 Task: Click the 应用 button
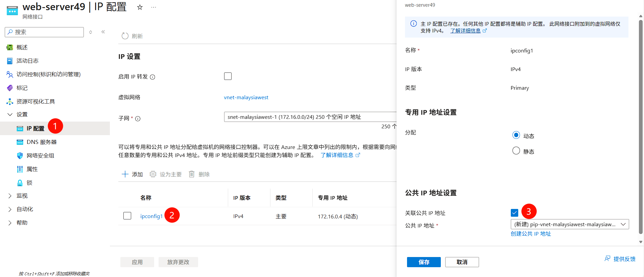[137, 262]
